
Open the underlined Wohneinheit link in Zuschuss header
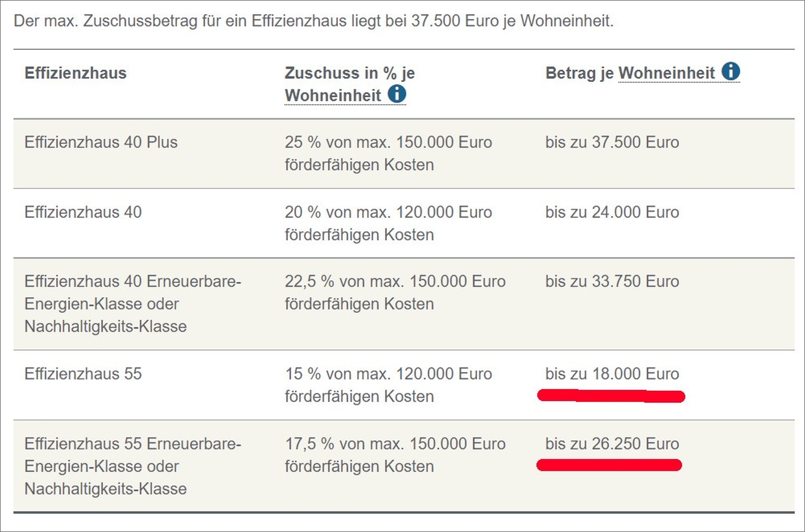click(x=333, y=96)
